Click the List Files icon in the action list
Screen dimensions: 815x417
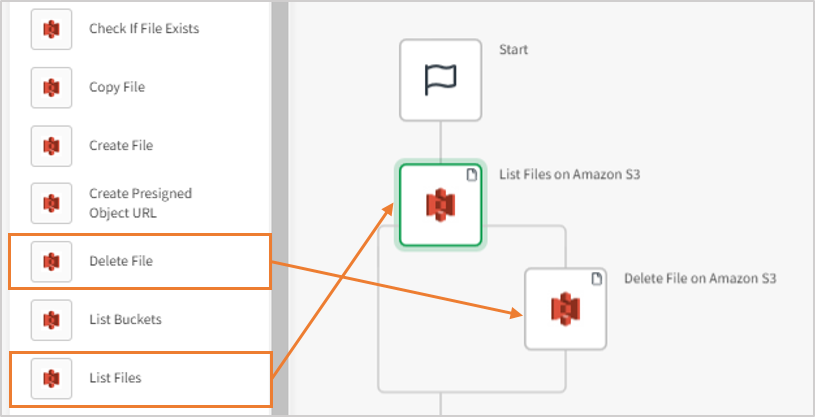[51, 378]
